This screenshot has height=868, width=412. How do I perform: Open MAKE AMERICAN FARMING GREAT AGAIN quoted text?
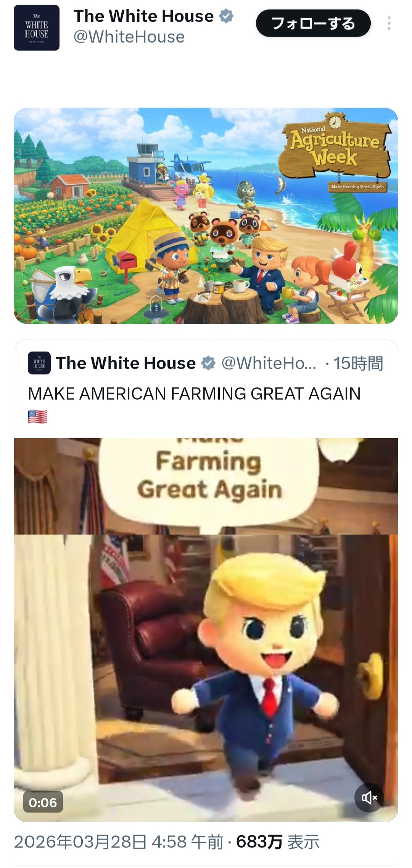[194, 394]
